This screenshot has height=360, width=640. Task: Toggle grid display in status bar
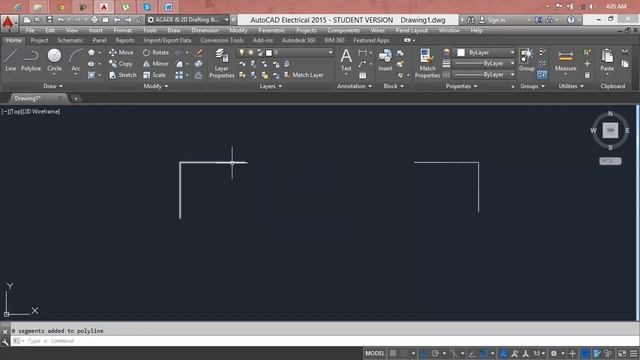click(x=393, y=353)
